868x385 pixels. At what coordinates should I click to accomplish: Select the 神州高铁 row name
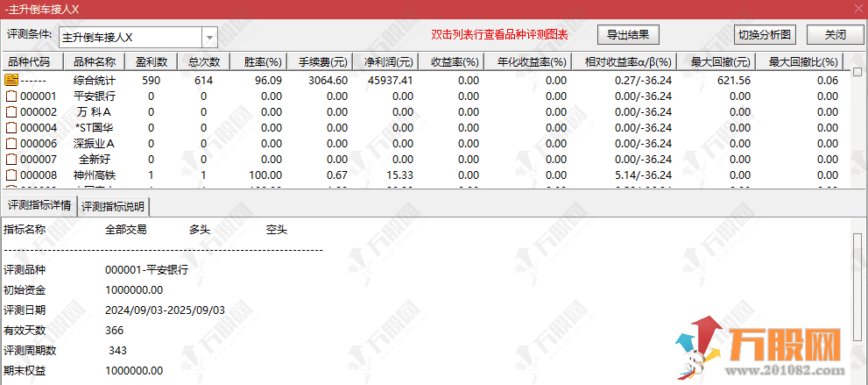pos(95,175)
